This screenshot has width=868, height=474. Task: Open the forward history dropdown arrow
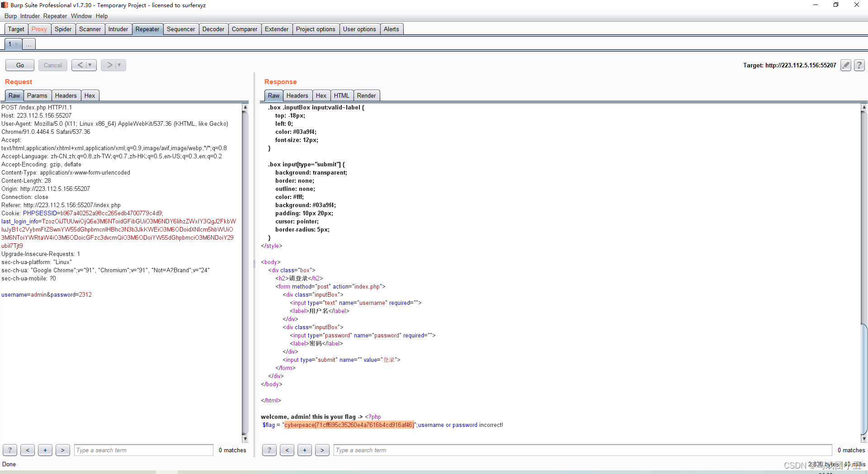click(x=119, y=65)
